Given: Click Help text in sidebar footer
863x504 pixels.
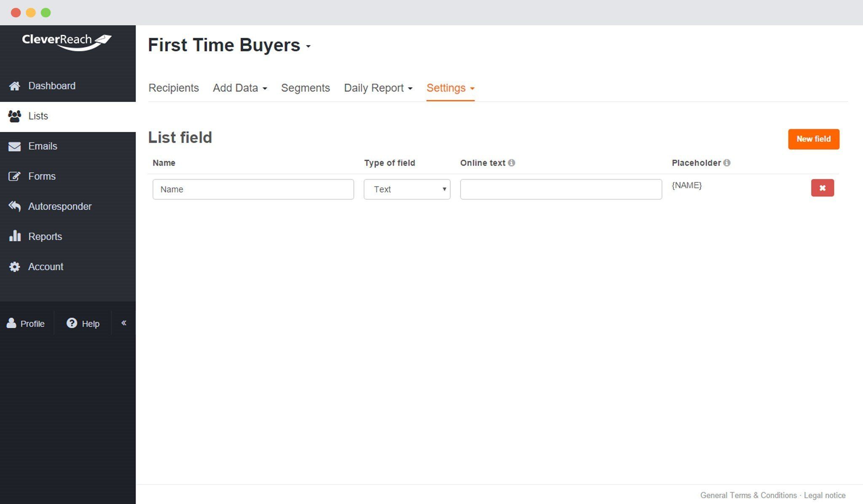Looking at the screenshot, I should pyautogui.click(x=91, y=324).
